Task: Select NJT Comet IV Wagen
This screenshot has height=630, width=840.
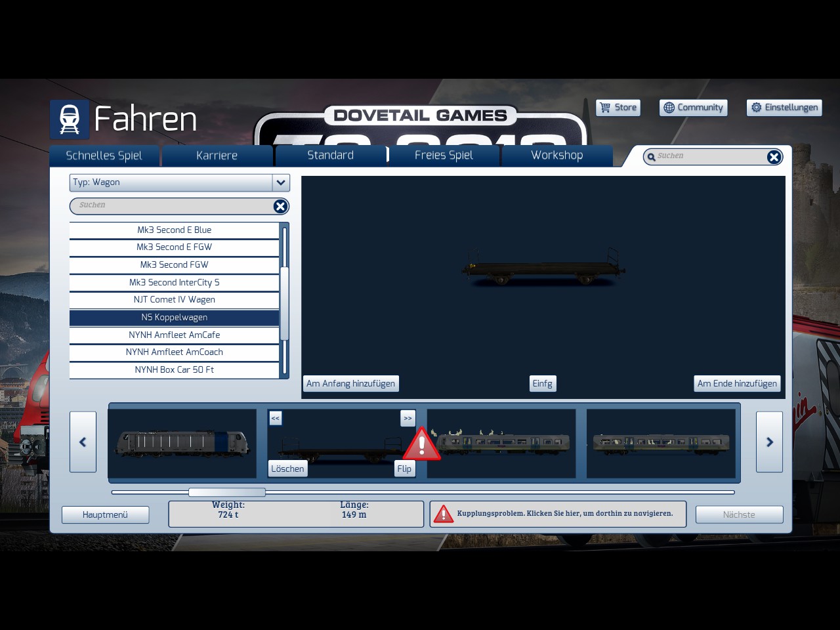Action: point(175,300)
